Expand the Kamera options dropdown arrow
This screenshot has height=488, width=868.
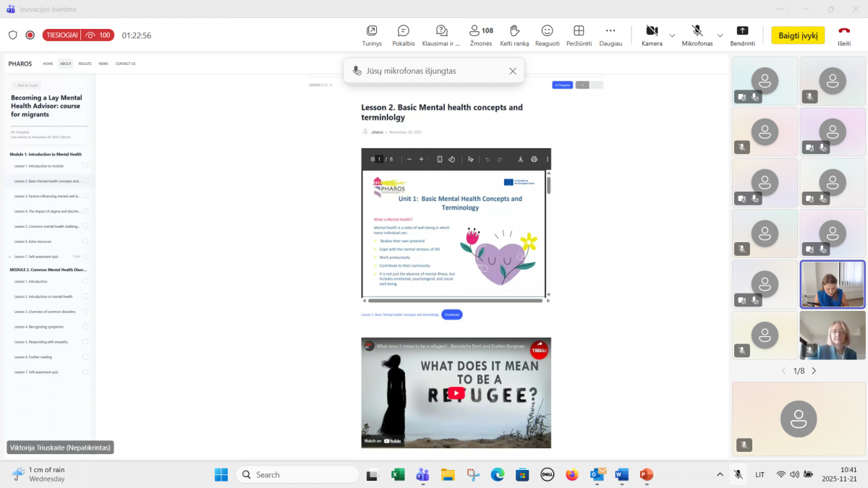(x=672, y=35)
